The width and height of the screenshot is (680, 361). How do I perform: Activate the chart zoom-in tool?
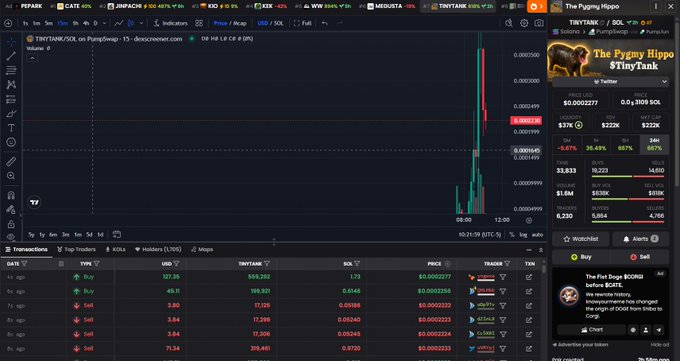pos(11,176)
